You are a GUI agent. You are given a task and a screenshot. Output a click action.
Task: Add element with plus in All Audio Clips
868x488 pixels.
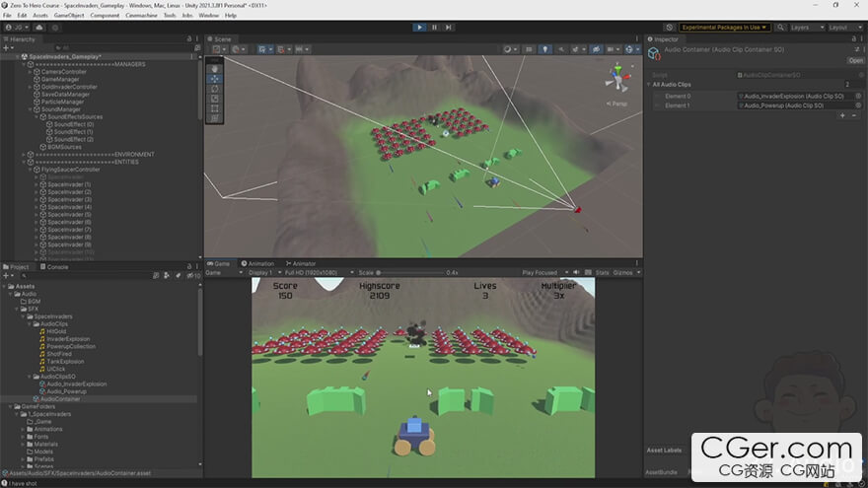coord(842,115)
